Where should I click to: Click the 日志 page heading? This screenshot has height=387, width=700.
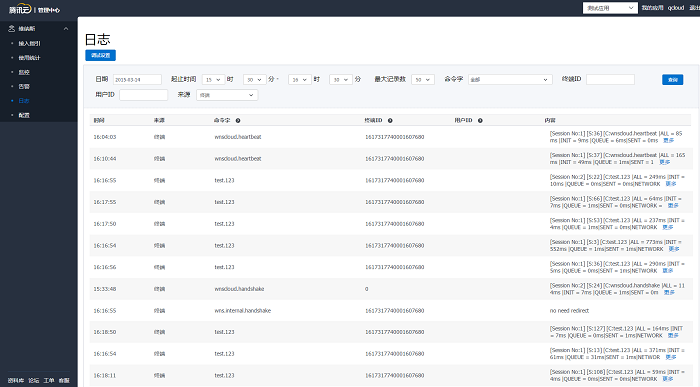pos(97,40)
